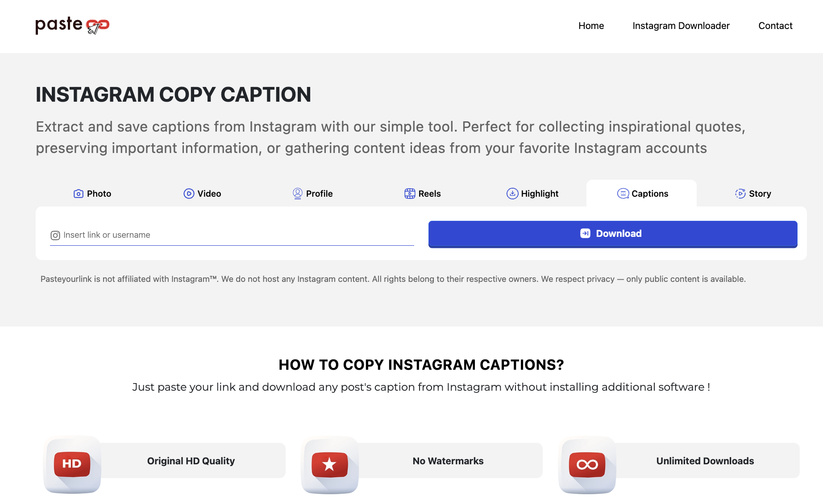Viewport: 823px width, 504px height.
Task: Click the film icon beside Reels
Action: click(410, 194)
